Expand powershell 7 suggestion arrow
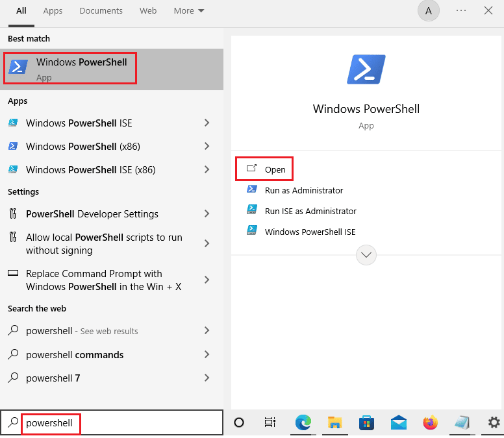Image resolution: width=504 pixels, height=438 pixels. (207, 378)
